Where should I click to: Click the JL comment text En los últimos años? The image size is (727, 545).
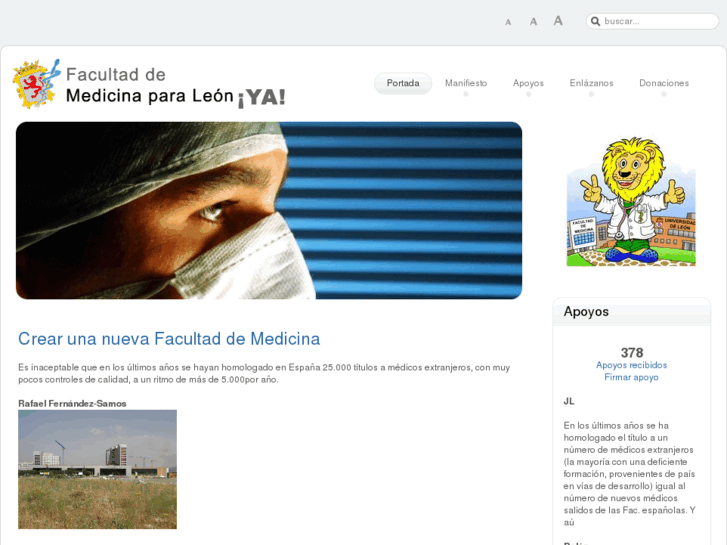pos(630,474)
